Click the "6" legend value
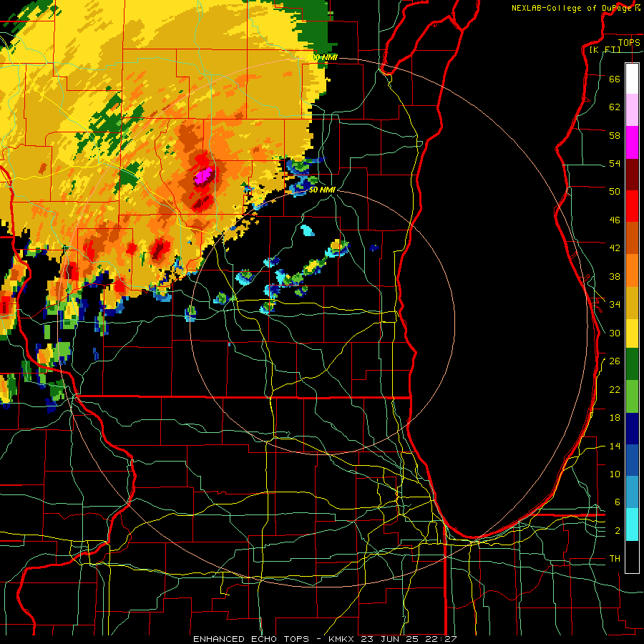The width and height of the screenshot is (644, 644). 618,502
